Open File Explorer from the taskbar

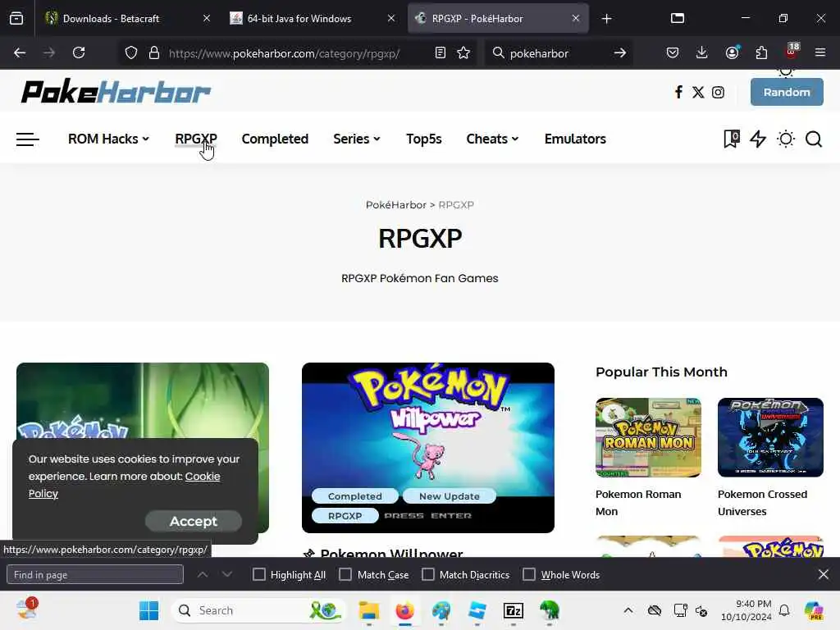(368, 610)
